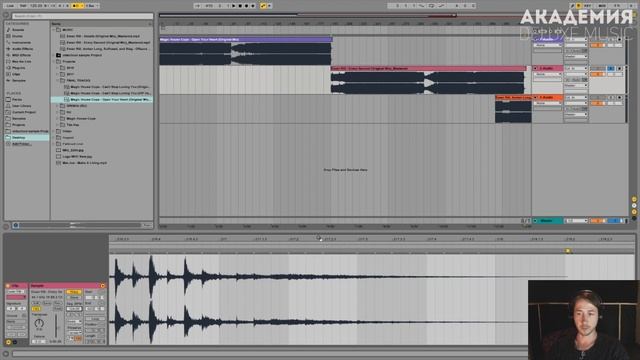
Task: Select Sounds in browser categories
Action: point(18,30)
